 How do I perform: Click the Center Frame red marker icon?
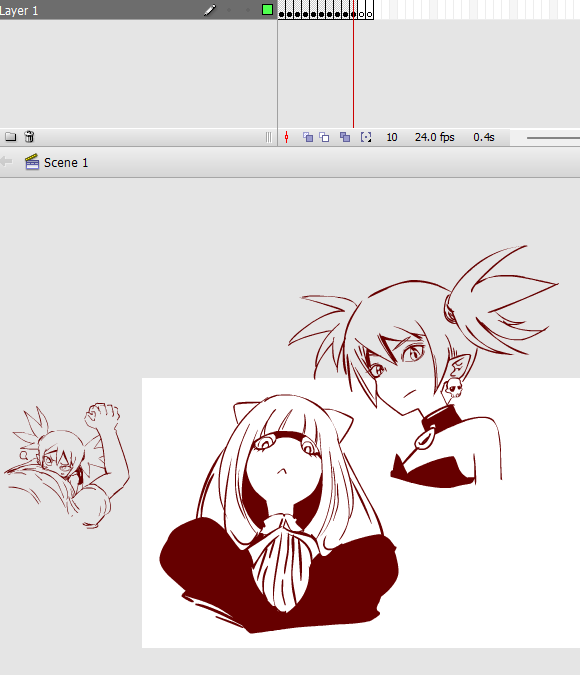[286, 137]
